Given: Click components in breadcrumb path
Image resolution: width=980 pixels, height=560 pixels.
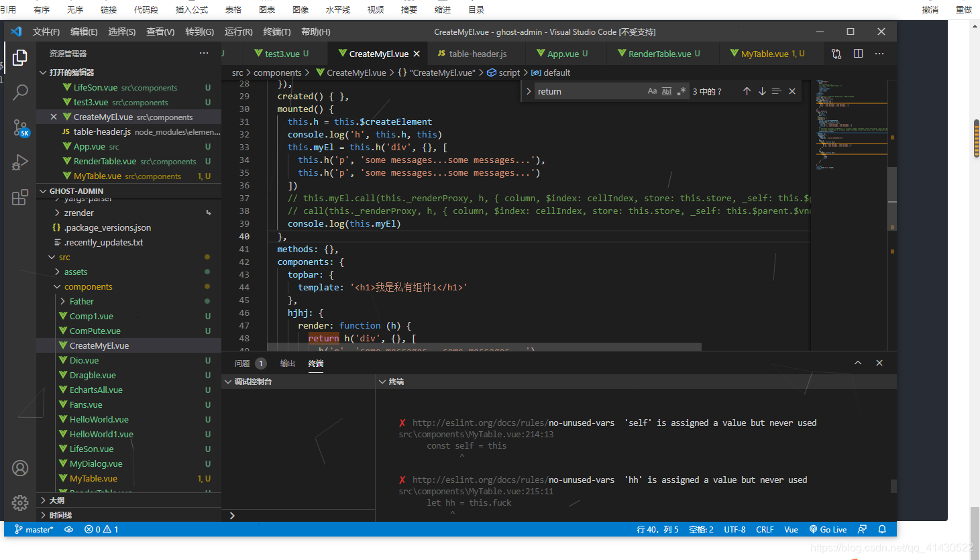Looking at the screenshot, I should (277, 72).
